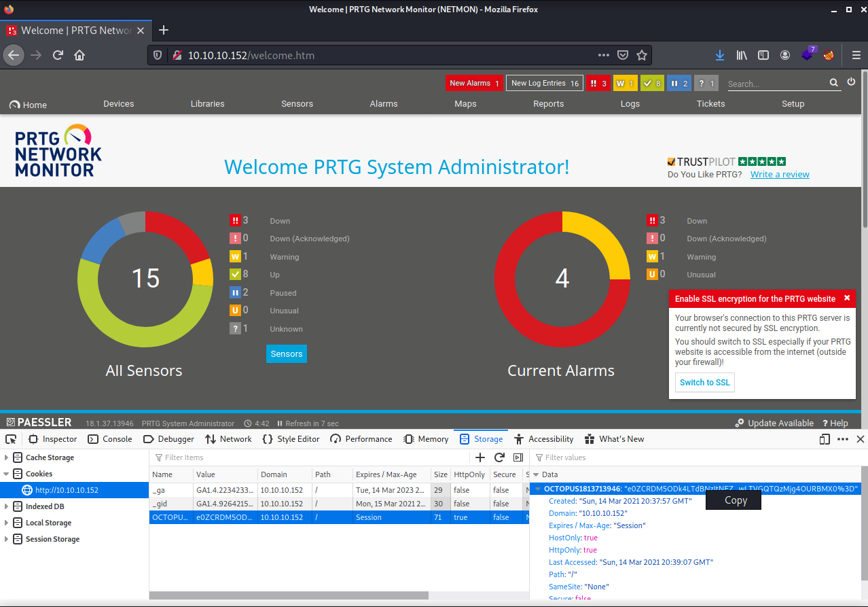Open the Firefox hamburger menu
868x607 pixels.
(856, 55)
